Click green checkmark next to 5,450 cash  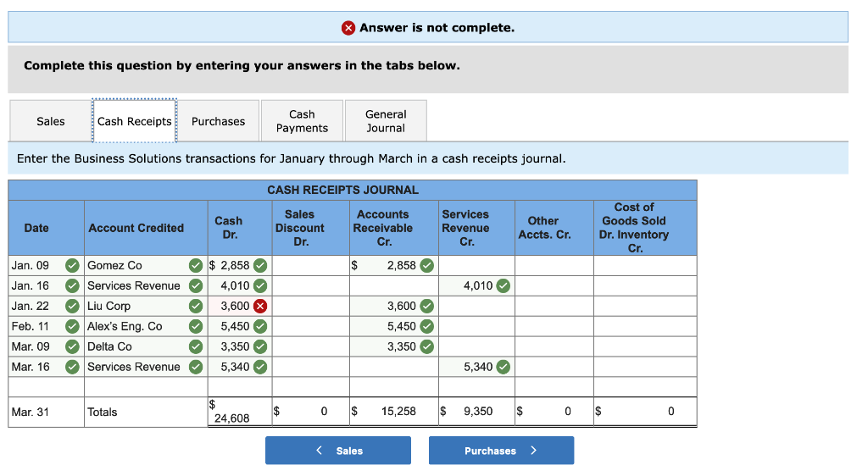click(x=260, y=326)
